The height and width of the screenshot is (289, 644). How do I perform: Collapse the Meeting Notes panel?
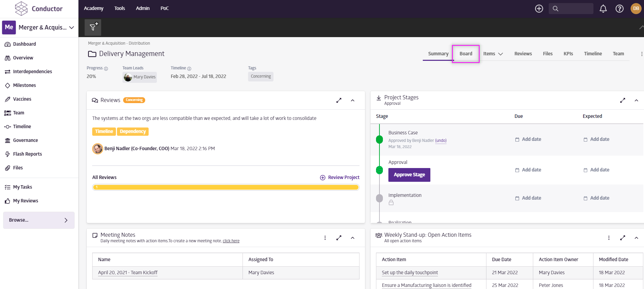tap(353, 238)
